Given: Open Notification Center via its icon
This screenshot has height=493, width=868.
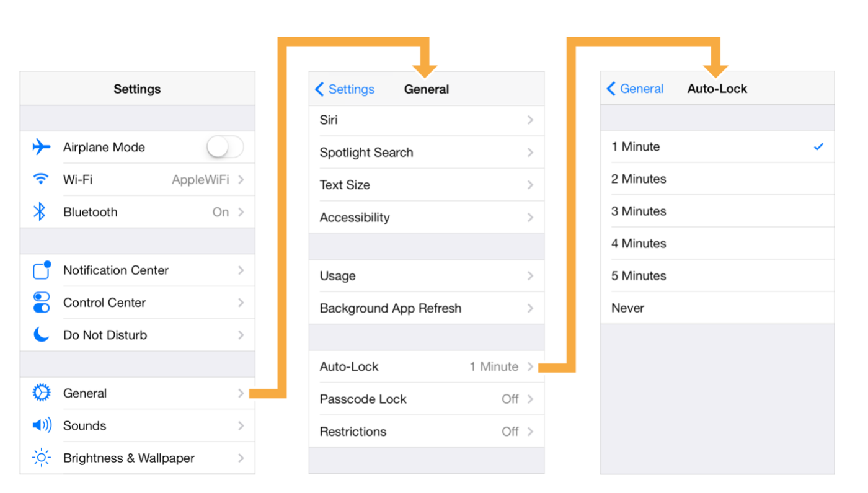Looking at the screenshot, I should tap(41, 270).
